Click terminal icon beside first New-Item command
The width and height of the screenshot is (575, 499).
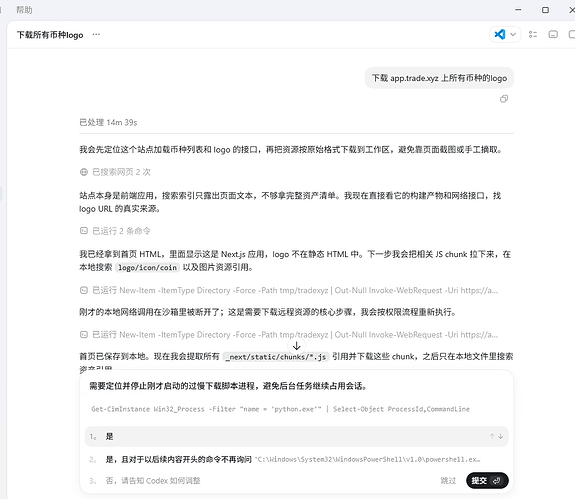click(84, 290)
